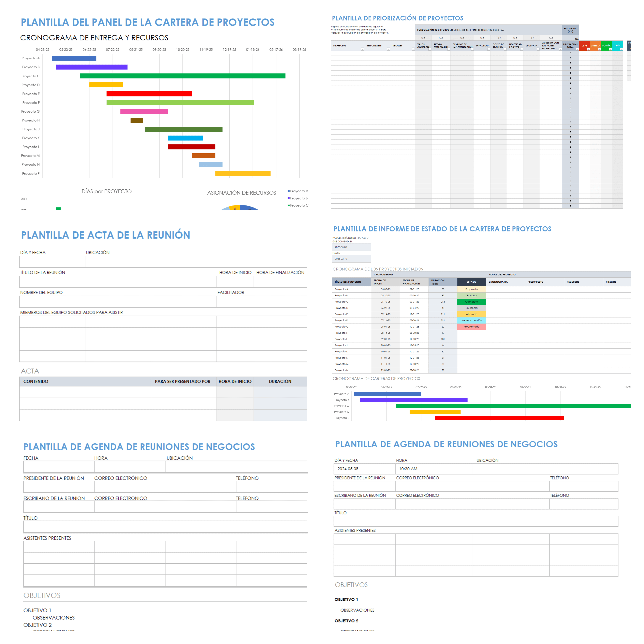
Task: Click the TÍTULO DE LA REUNIÓN input field
Action: pyautogui.click(x=118, y=282)
